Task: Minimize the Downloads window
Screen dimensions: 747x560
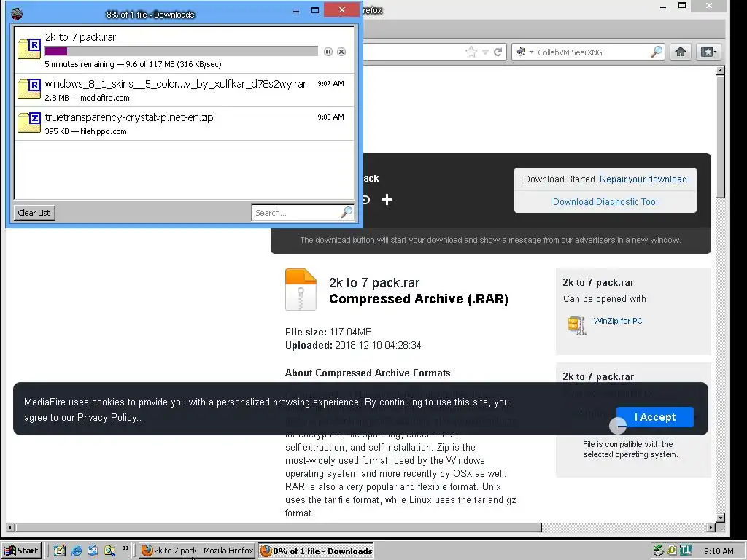Action: (x=296, y=10)
